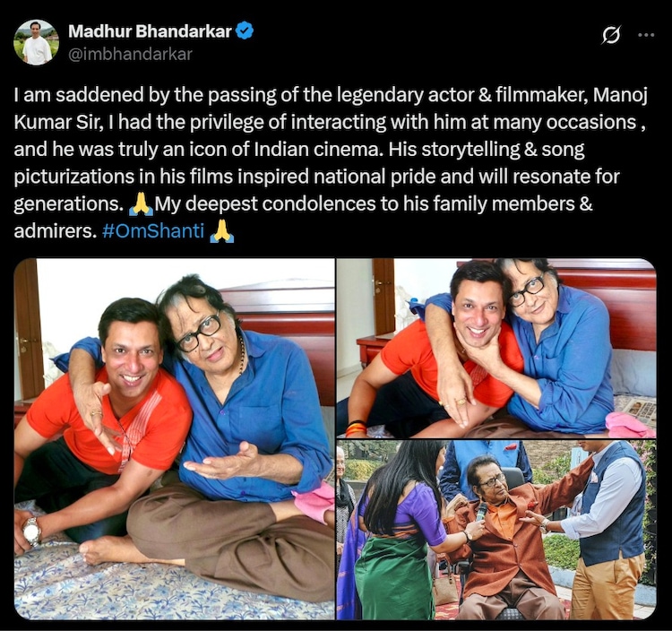
Task: Click the 'My deepest condolences' sentence
Action: click(265, 203)
